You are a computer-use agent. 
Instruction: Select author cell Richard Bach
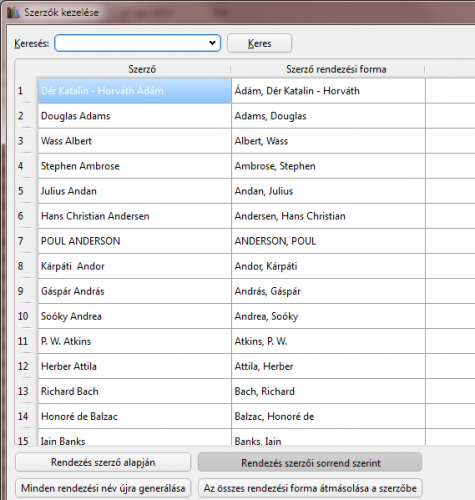(135, 391)
